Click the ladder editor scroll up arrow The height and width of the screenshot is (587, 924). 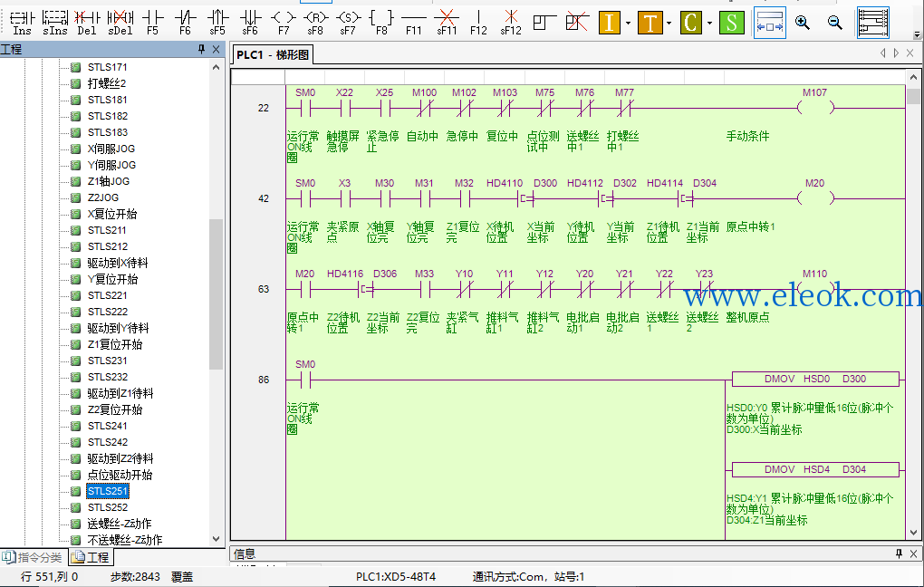[913, 77]
